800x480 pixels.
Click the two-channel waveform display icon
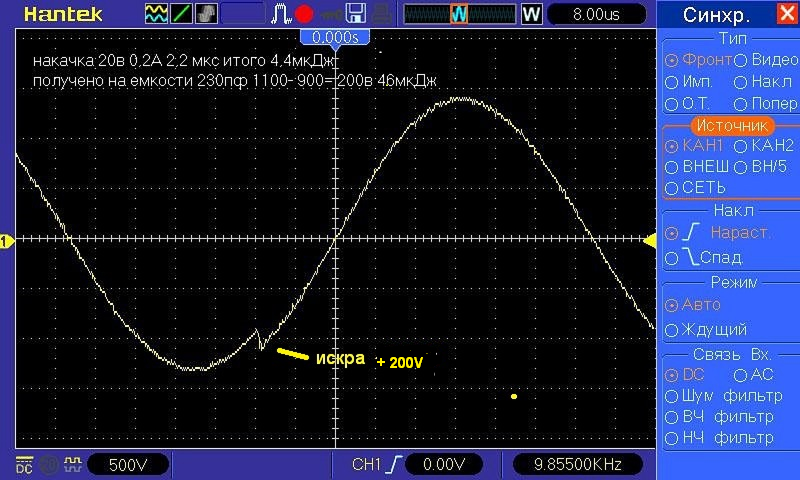(x=156, y=14)
